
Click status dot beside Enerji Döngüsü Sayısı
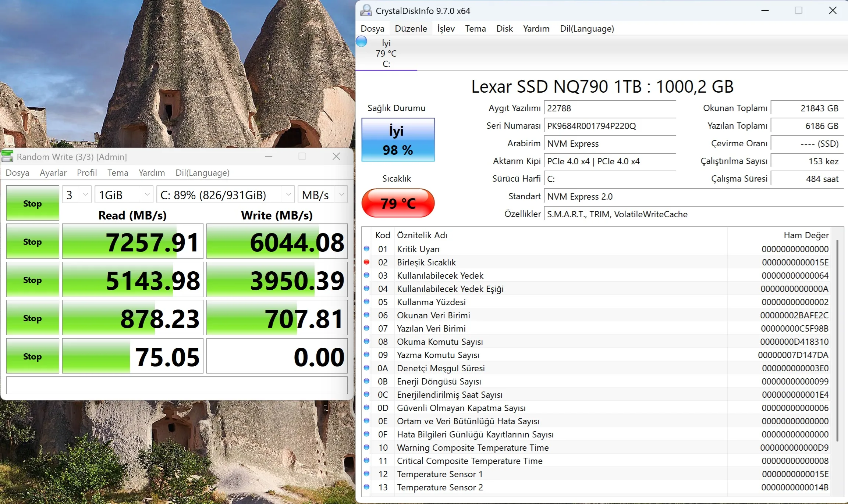[366, 381]
